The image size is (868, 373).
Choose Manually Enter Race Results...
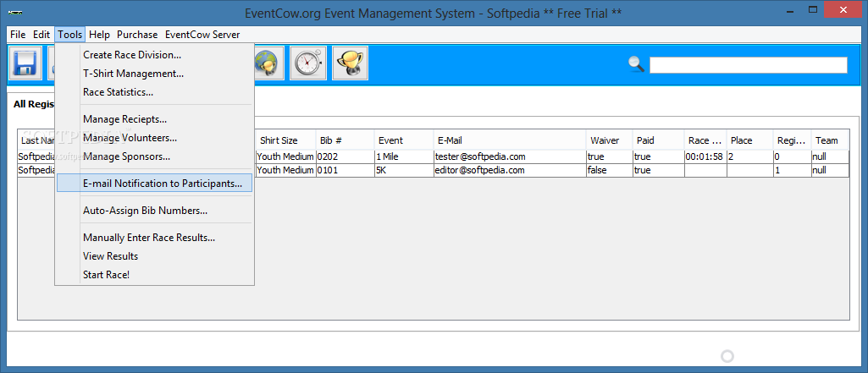[154, 238]
